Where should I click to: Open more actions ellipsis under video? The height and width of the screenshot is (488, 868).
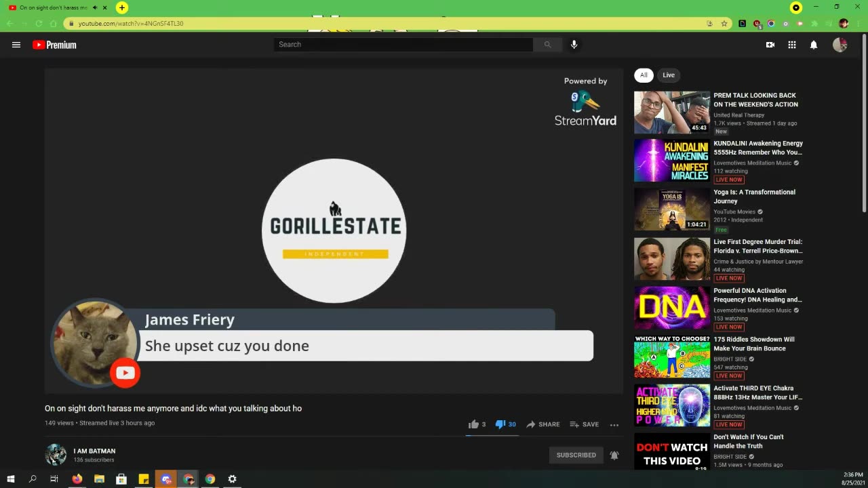point(614,425)
